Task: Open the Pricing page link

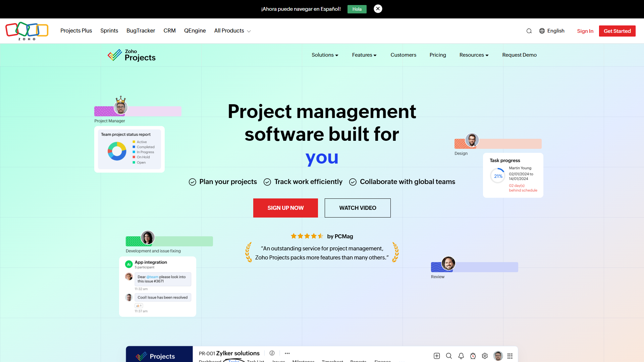Action: pyautogui.click(x=438, y=55)
